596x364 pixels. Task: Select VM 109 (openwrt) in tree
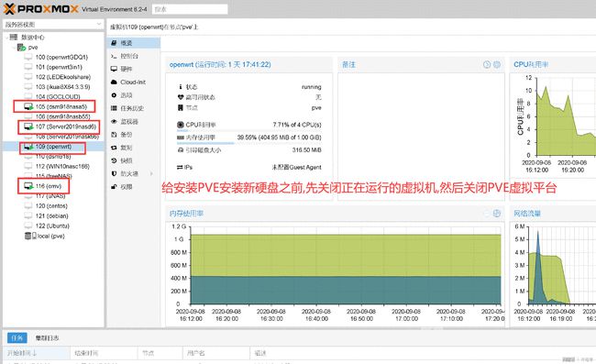[x=53, y=147]
